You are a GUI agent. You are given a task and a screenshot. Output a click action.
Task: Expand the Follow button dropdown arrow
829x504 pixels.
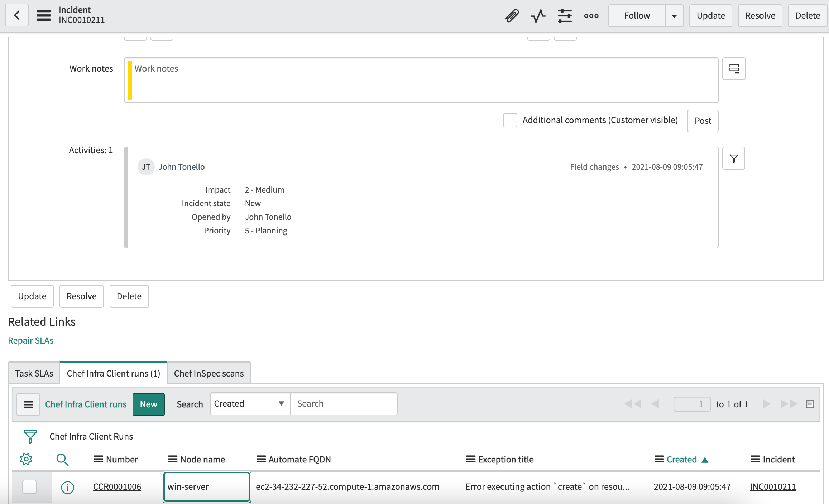tap(675, 16)
